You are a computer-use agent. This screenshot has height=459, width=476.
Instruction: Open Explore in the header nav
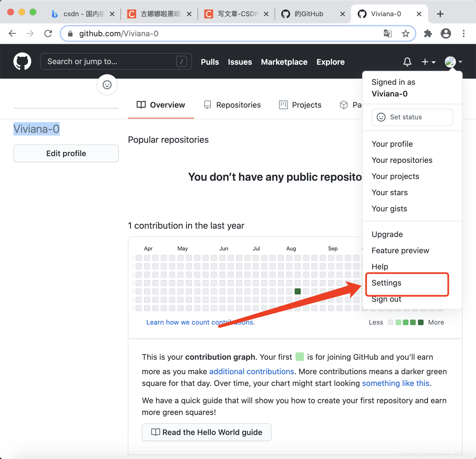click(330, 62)
